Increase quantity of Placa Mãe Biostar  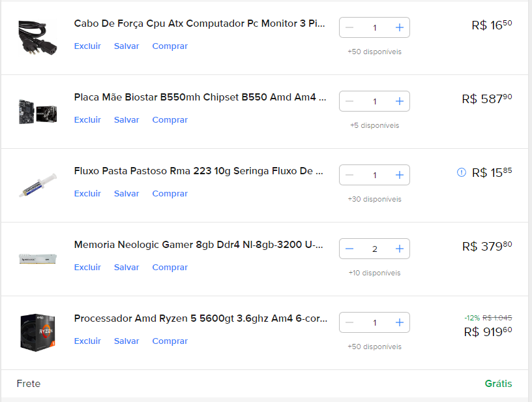400,101
